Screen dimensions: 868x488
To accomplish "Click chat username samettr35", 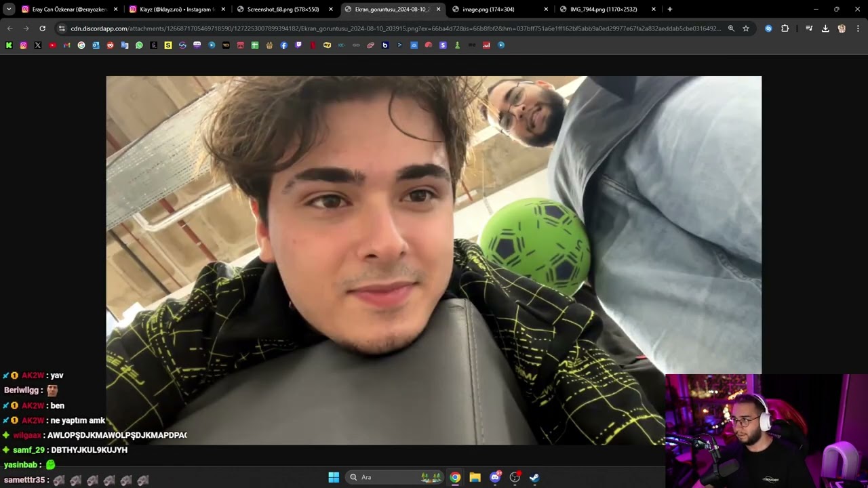I will coord(24,480).
